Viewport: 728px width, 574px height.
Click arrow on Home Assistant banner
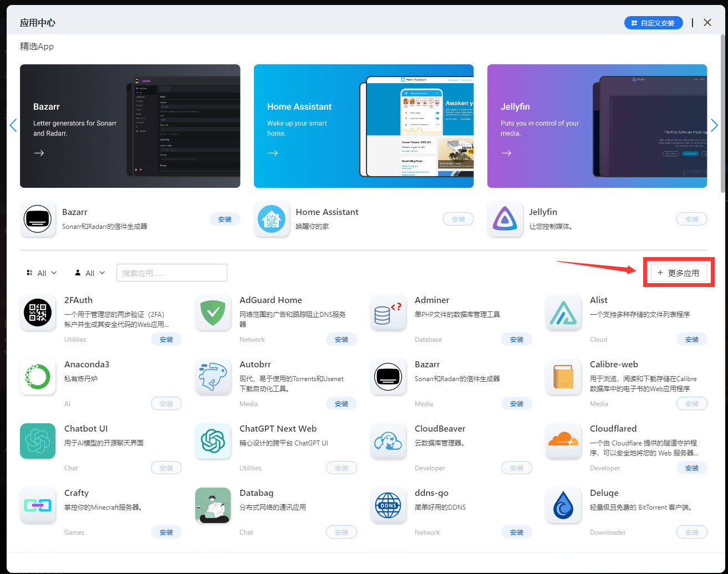coord(273,153)
